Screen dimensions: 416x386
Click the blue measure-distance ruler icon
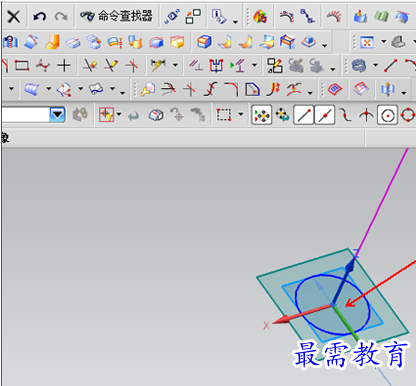172,16
